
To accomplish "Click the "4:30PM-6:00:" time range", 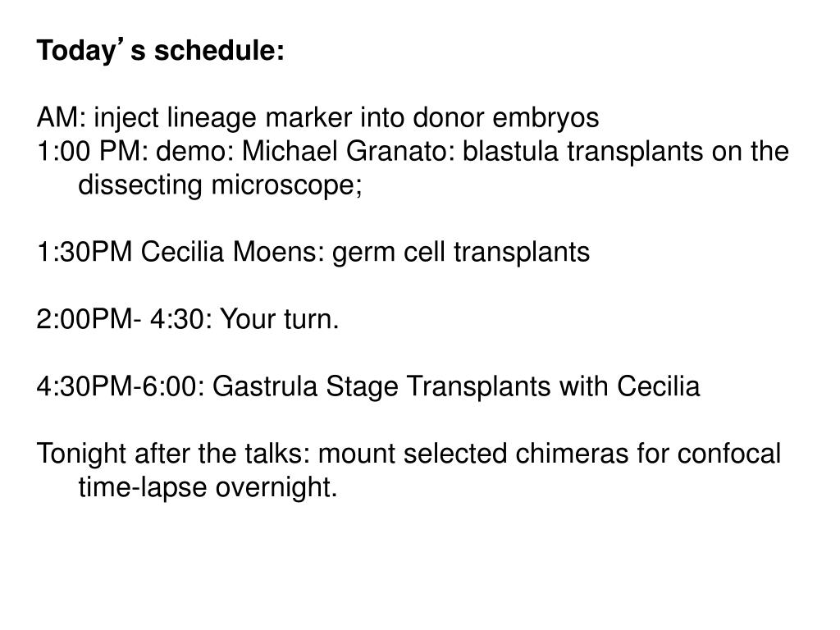I will [x=121, y=386].
